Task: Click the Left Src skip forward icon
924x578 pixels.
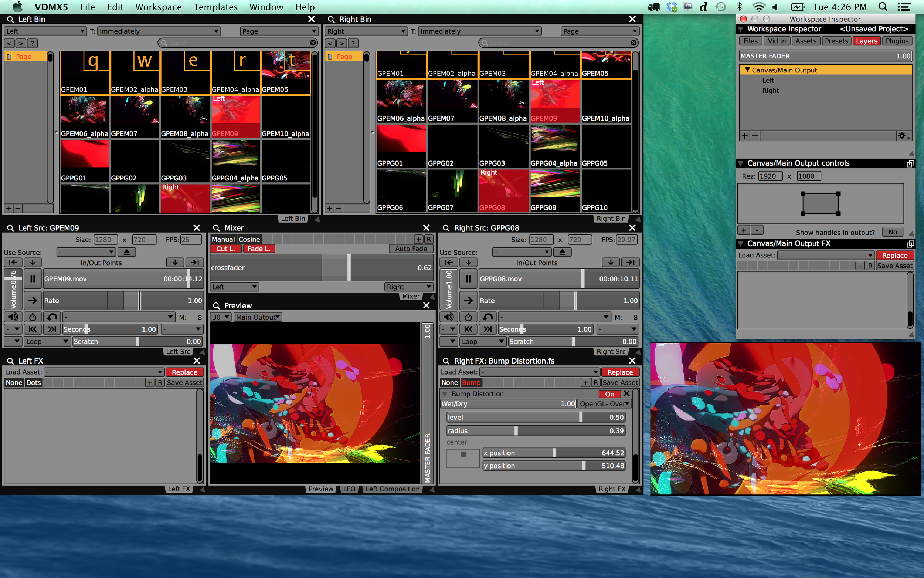Action: click(x=52, y=329)
